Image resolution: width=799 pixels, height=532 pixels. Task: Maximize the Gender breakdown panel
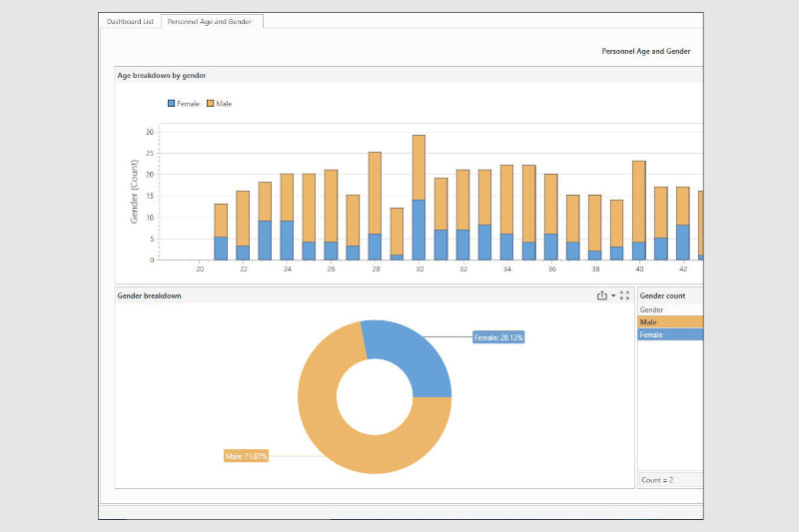click(x=625, y=295)
